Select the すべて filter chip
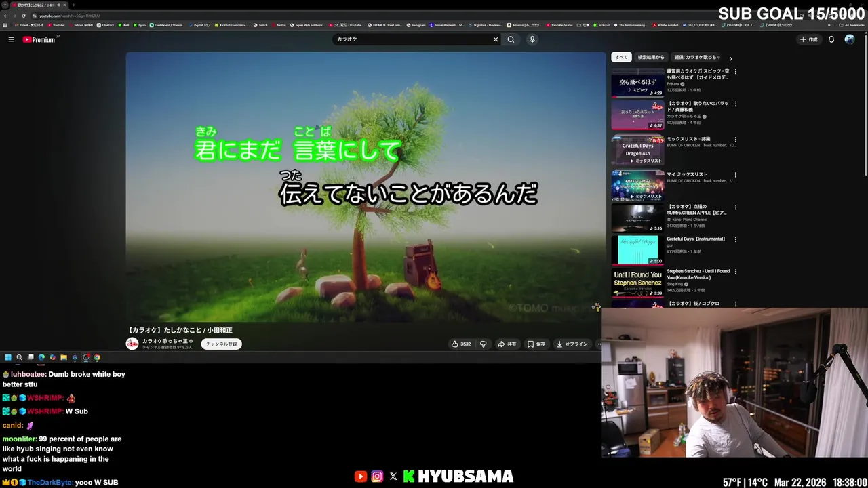Viewport: 868px width, 488px height. pyautogui.click(x=621, y=58)
